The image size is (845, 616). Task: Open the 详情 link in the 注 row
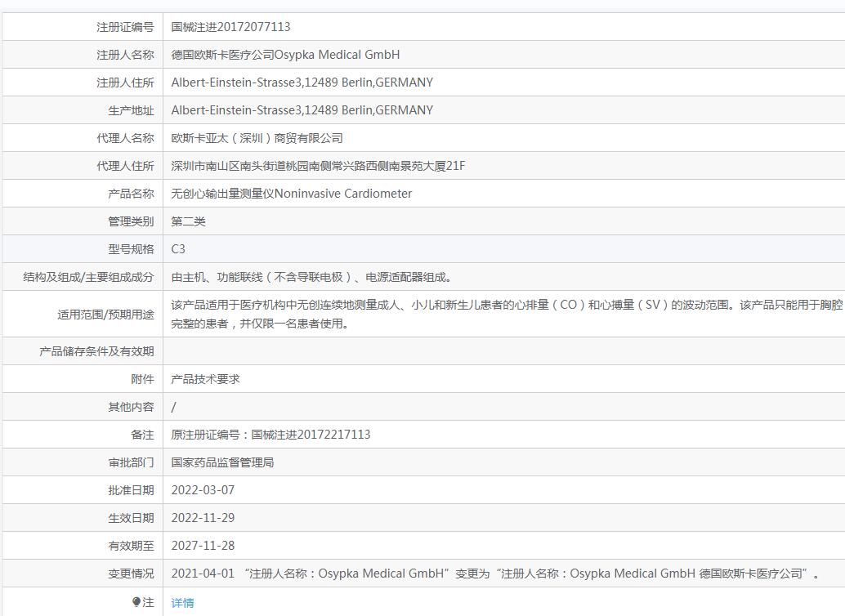click(x=182, y=603)
